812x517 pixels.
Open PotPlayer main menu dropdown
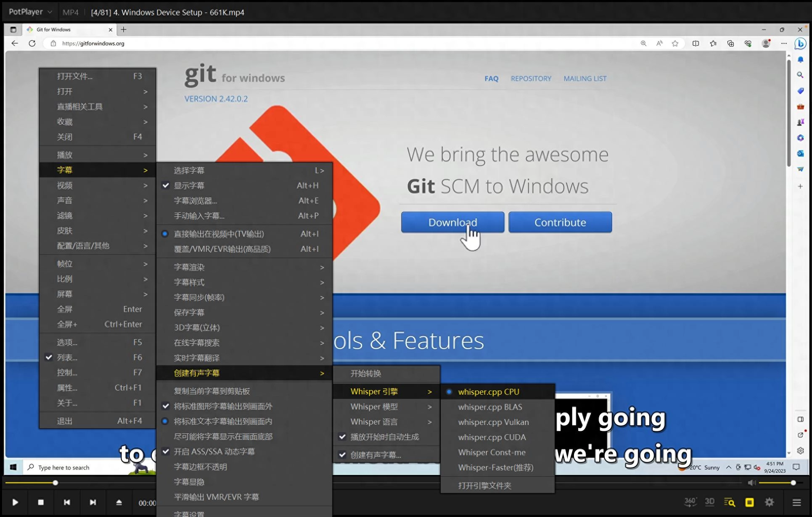pyautogui.click(x=30, y=12)
